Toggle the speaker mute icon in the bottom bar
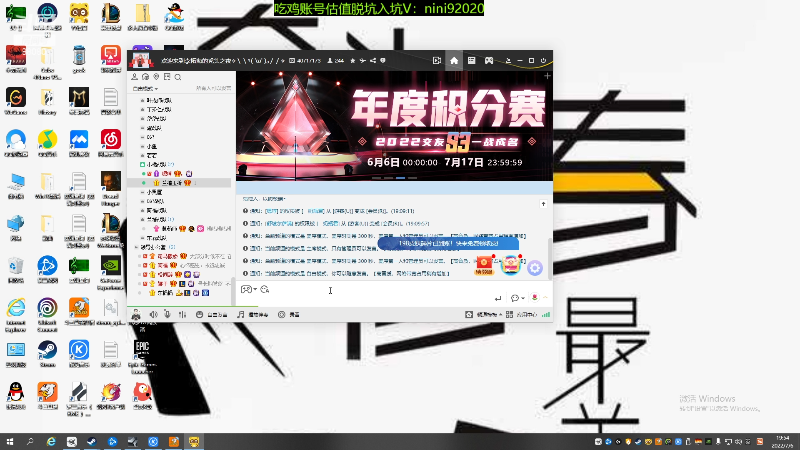 click(x=154, y=314)
